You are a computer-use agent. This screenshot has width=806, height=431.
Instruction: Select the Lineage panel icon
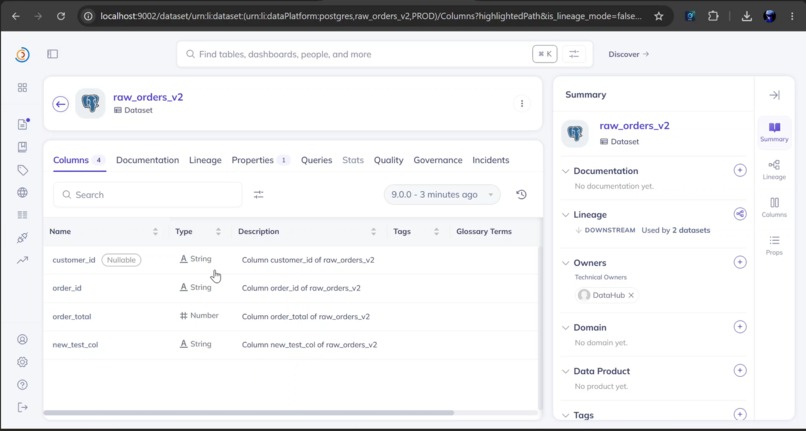pyautogui.click(x=774, y=170)
